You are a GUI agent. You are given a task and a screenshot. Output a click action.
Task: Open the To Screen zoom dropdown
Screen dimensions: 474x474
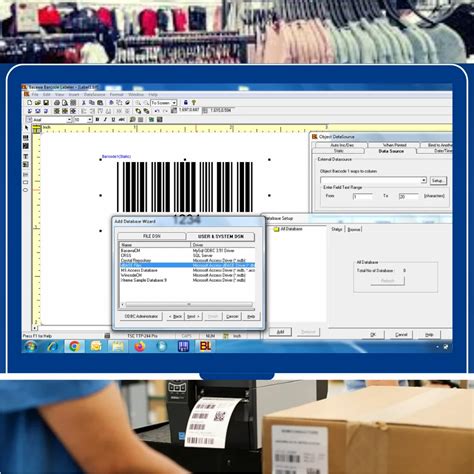click(174, 103)
